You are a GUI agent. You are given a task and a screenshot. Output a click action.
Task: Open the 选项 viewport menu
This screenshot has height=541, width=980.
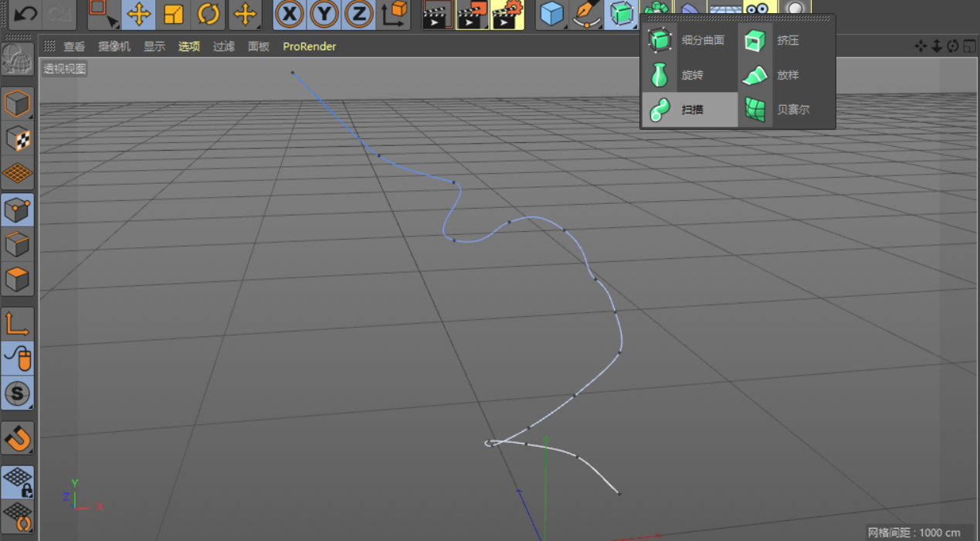click(x=189, y=46)
